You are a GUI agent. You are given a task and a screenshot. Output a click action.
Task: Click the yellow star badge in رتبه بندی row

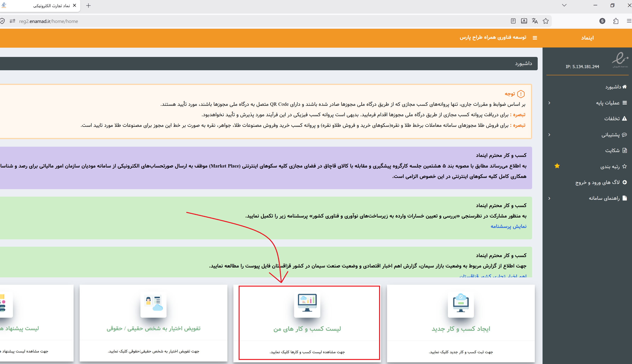(x=557, y=166)
